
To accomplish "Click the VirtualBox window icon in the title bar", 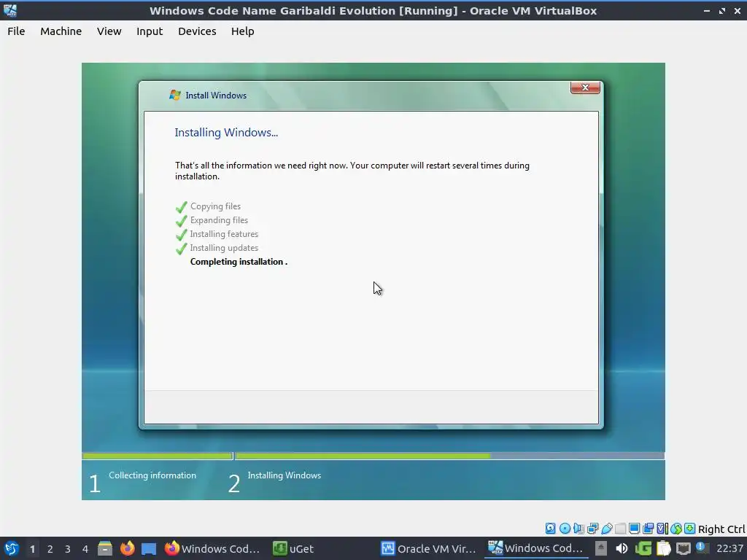I will [10, 10].
